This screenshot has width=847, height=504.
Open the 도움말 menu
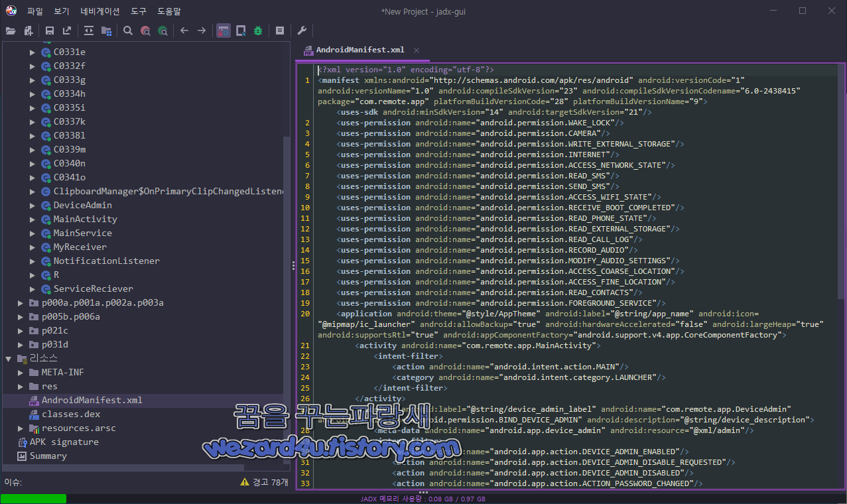click(169, 11)
